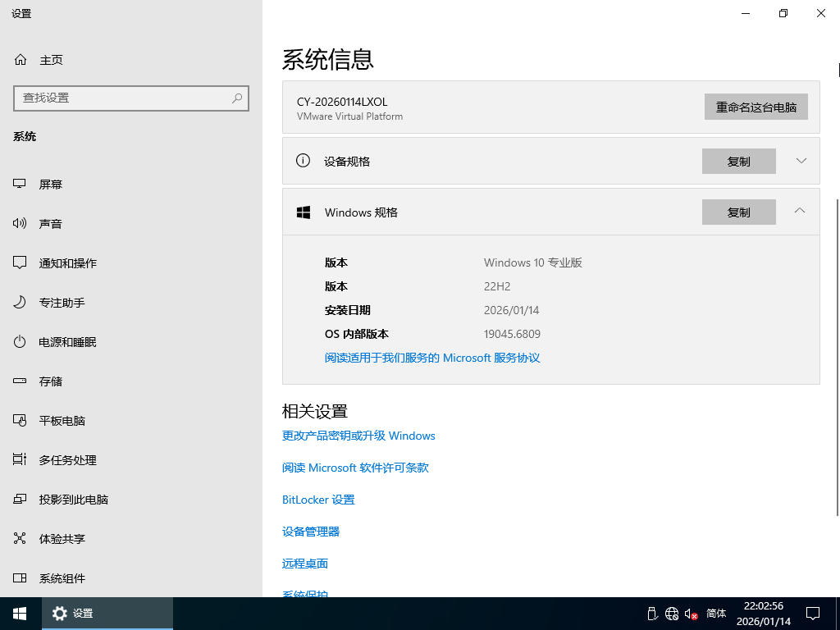This screenshot has height=630, width=840.
Task: Go to 多任务处理 settings page
Action: pyautogui.click(x=67, y=460)
